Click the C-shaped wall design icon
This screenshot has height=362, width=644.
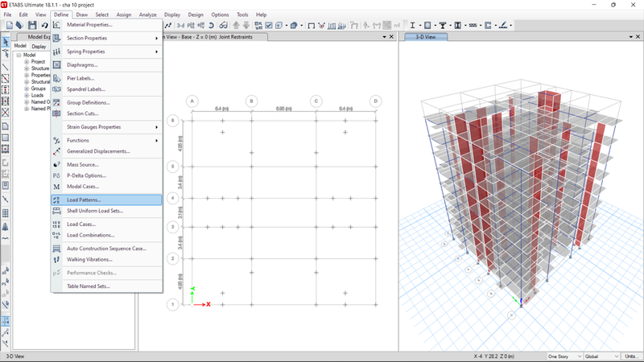pyautogui.click(x=488, y=26)
